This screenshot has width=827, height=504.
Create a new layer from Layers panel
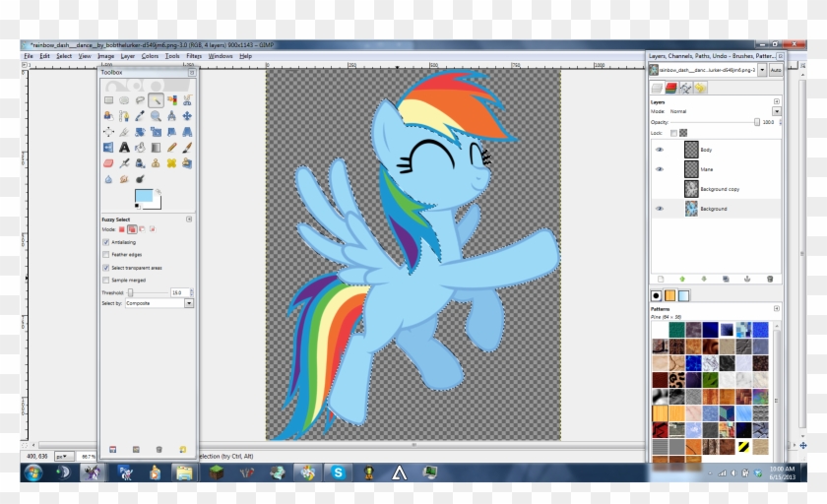661,279
